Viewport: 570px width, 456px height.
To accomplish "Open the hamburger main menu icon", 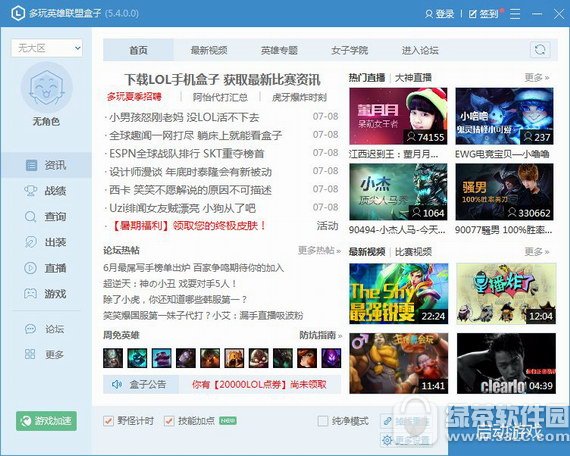I will coord(515,14).
